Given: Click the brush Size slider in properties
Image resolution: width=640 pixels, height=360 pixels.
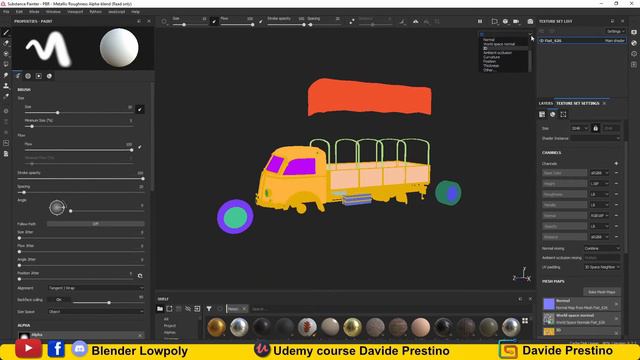Looking at the screenshot, I should tap(78, 112).
